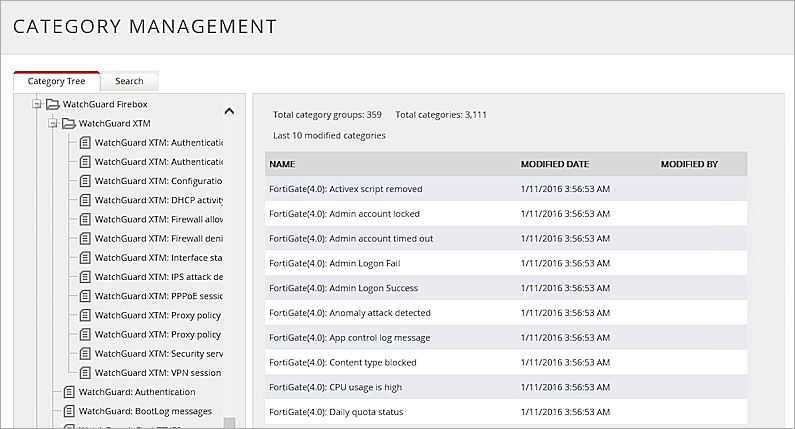The width and height of the screenshot is (795, 429).
Task: Sort by the MODIFIED DATE column header
Action: click(554, 163)
